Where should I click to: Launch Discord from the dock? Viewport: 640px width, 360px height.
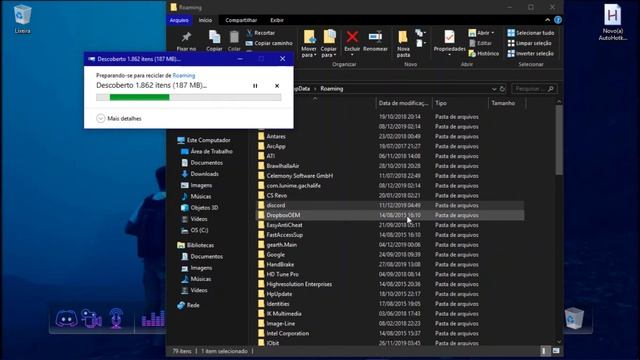click(x=67, y=318)
